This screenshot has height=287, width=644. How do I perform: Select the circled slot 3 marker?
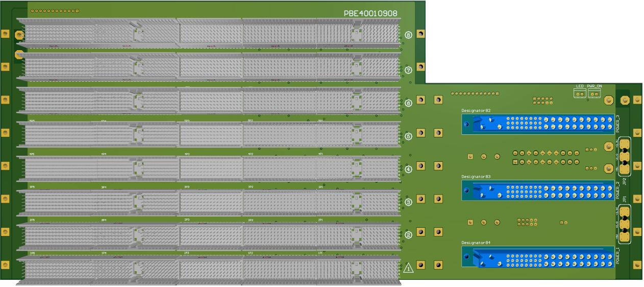(408, 202)
